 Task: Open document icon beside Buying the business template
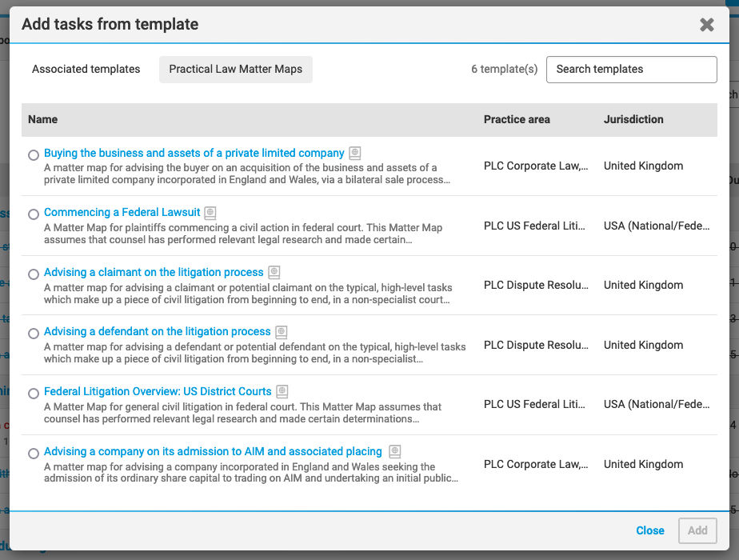pyautogui.click(x=355, y=153)
